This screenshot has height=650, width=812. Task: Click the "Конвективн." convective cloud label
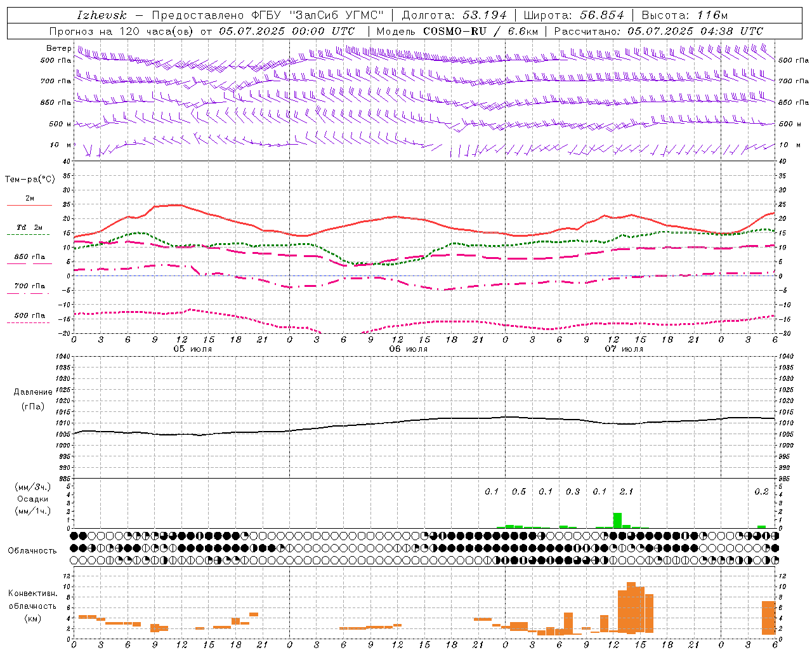[x=33, y=594]
